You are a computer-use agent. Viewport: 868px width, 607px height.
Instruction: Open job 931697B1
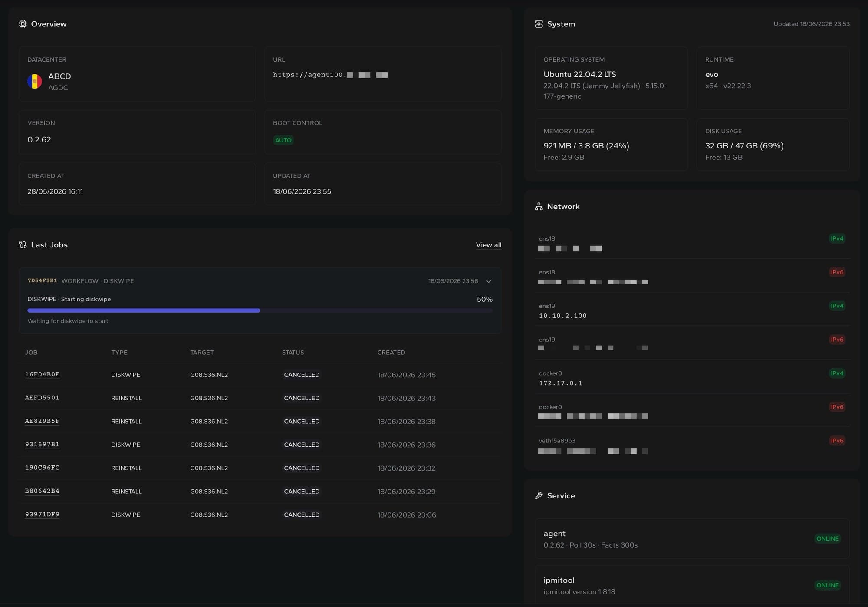42,445
